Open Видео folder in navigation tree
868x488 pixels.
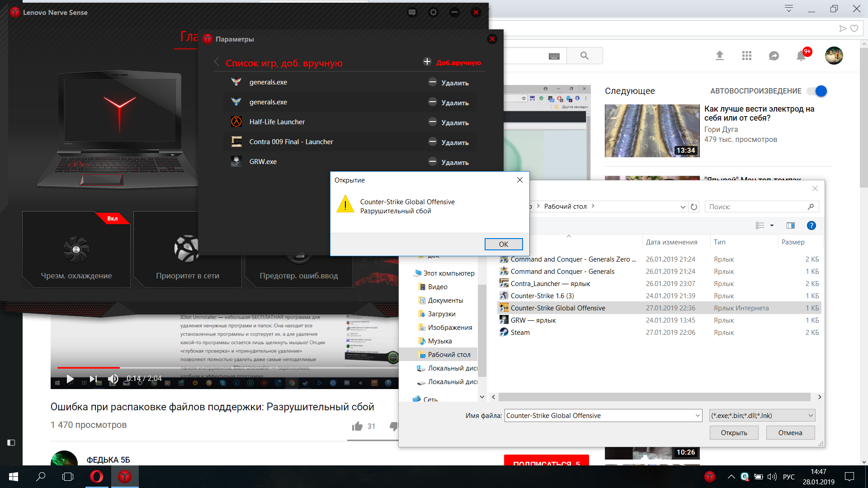pyautogui.click(x=437, y=287)
